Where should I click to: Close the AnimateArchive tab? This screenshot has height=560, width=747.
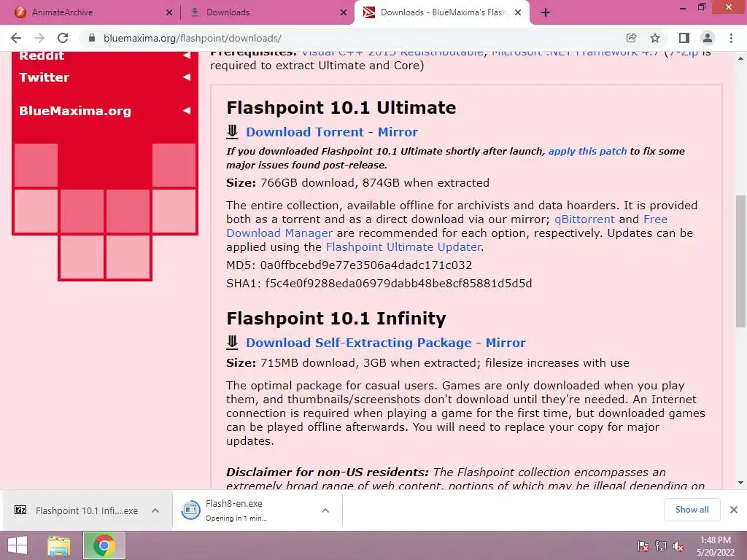pos(169,12)
